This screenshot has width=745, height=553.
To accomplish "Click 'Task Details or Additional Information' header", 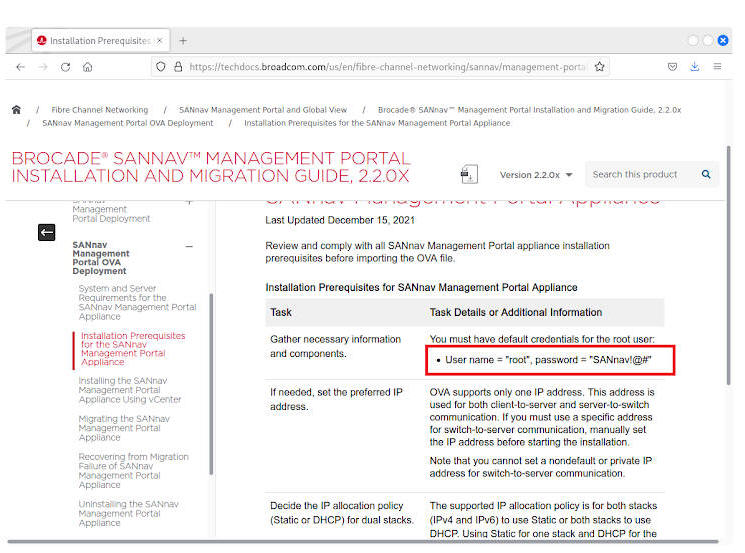I will [516, 313].
